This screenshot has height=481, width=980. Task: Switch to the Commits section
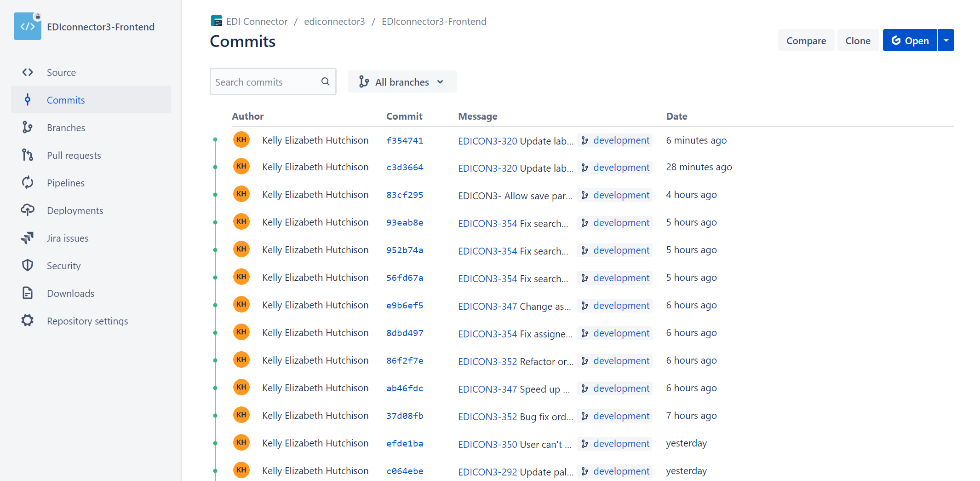coord(66,100)
